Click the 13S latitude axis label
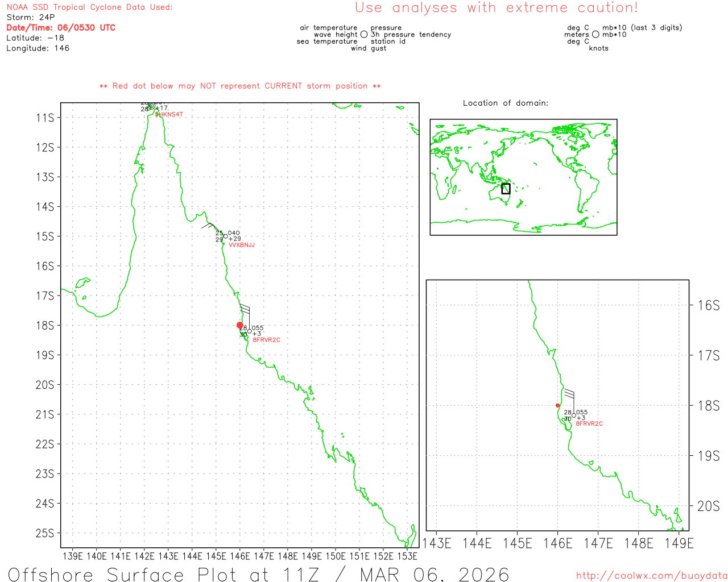This screenshot has width=728, height=582. 45,177
